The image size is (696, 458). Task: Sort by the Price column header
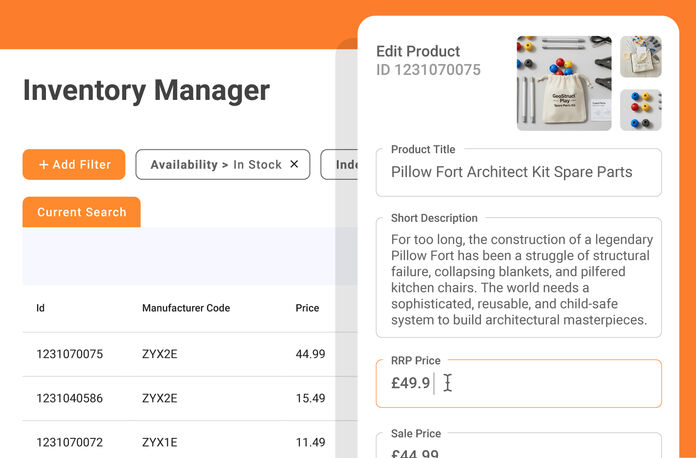(307, 308)
